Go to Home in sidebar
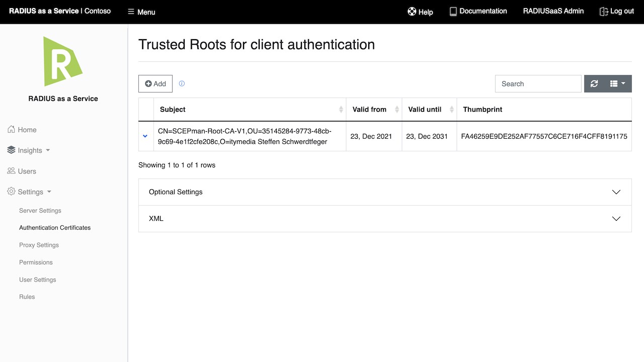644x362 pixels. click(22, 130)
